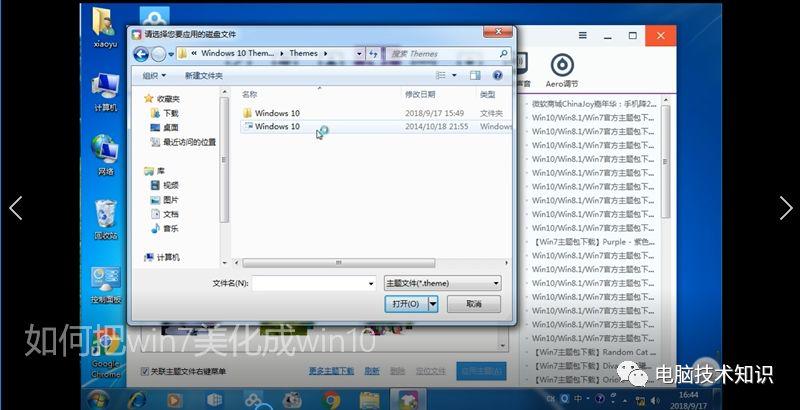Open the xiaoyu folder on the desktop
The height and width of the screenshot is (410, 800).
point(105,28)
